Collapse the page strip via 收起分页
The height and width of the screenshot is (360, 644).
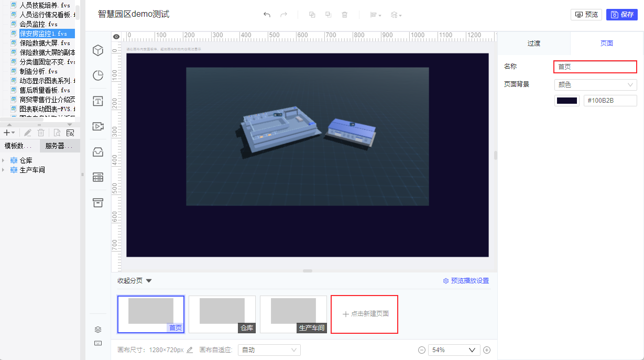(x=135, y=281)
